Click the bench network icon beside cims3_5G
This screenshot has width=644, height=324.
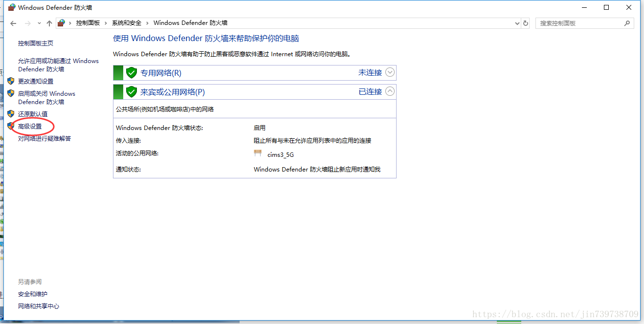coord(258,153)
